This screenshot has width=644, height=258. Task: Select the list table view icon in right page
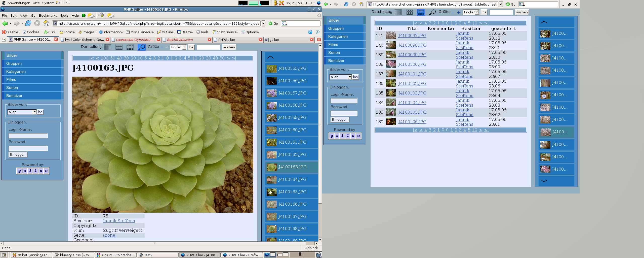point(421,12)
